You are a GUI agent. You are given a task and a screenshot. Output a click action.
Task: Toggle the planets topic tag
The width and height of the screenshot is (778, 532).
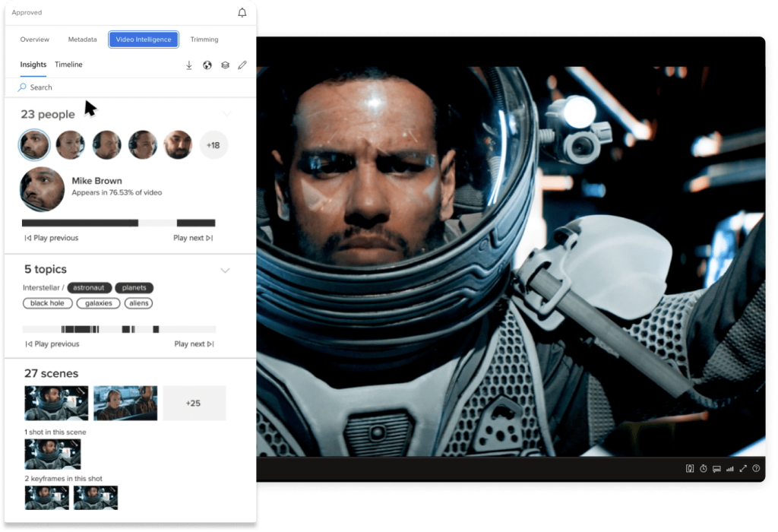[x=134, y=288]
